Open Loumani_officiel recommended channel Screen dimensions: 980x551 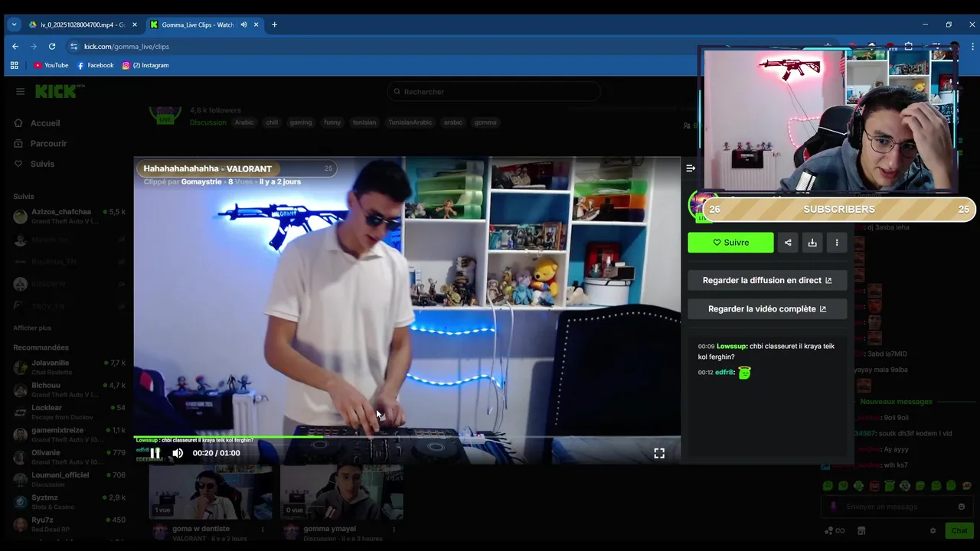coord(69,479)
